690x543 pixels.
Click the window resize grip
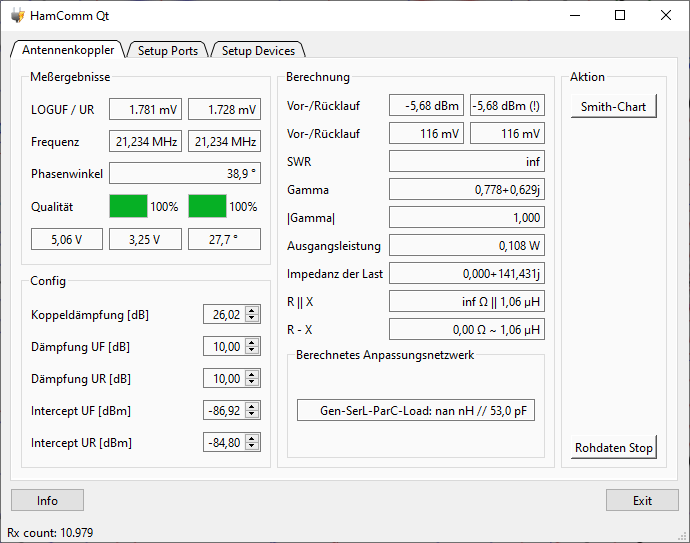coord(683,536)
